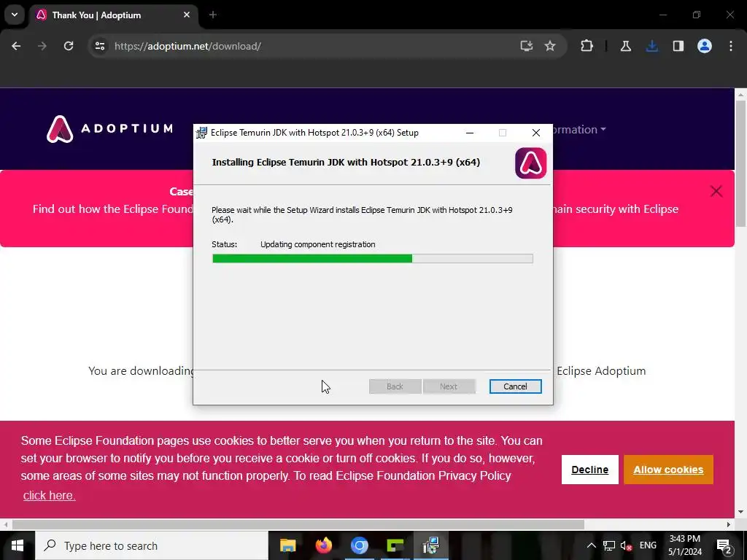
Task: Open a new browser tab
Action: click(213, 15)
